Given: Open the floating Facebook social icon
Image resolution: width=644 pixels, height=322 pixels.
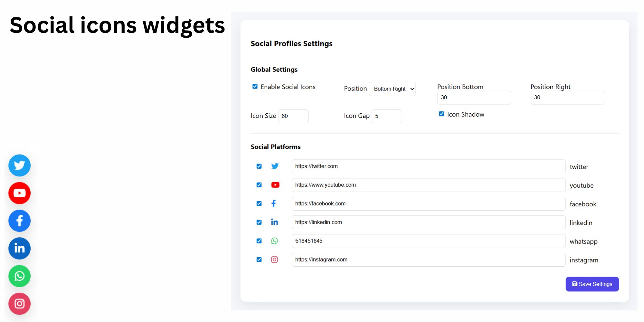Looking at the screenshot, I should [19, 221].
